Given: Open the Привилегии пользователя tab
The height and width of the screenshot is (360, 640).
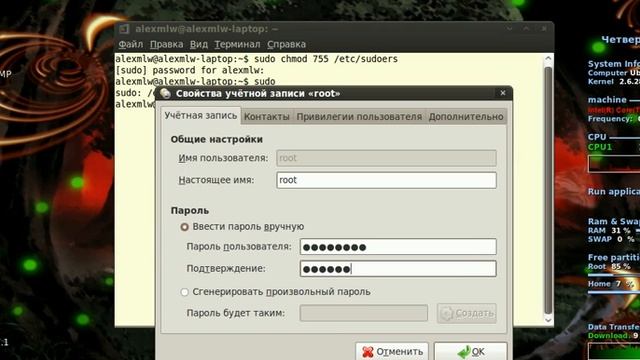Looking at the screenshot, I should (x=359, y=117).
